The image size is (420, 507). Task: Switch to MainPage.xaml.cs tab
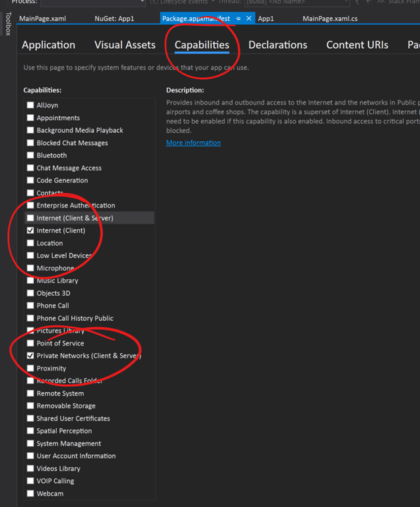coord(330,18)
